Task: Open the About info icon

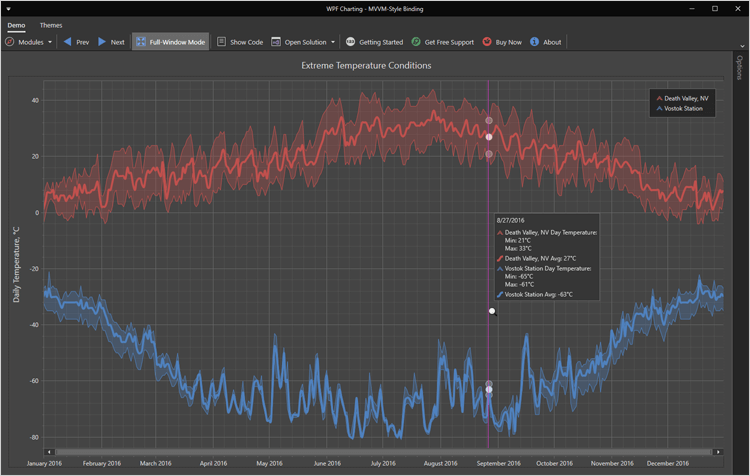Action: 534,42
